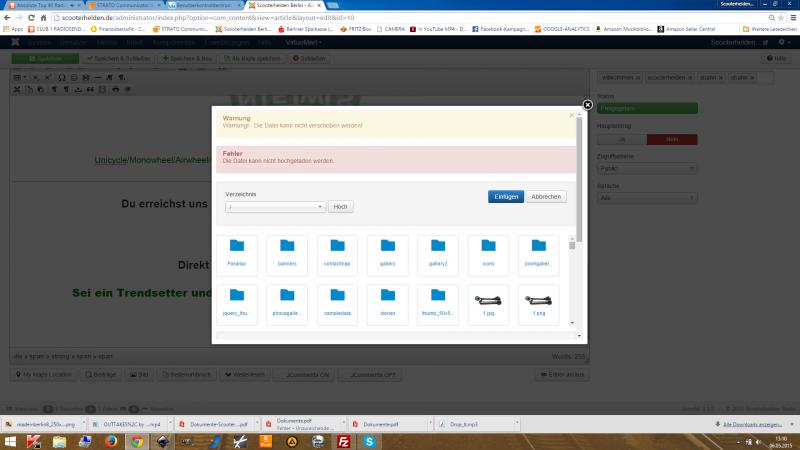Expand the Verzeichnis directory dropdown
Image resolution: width=800 pixels, height=450 pixels.
[275, 206]
